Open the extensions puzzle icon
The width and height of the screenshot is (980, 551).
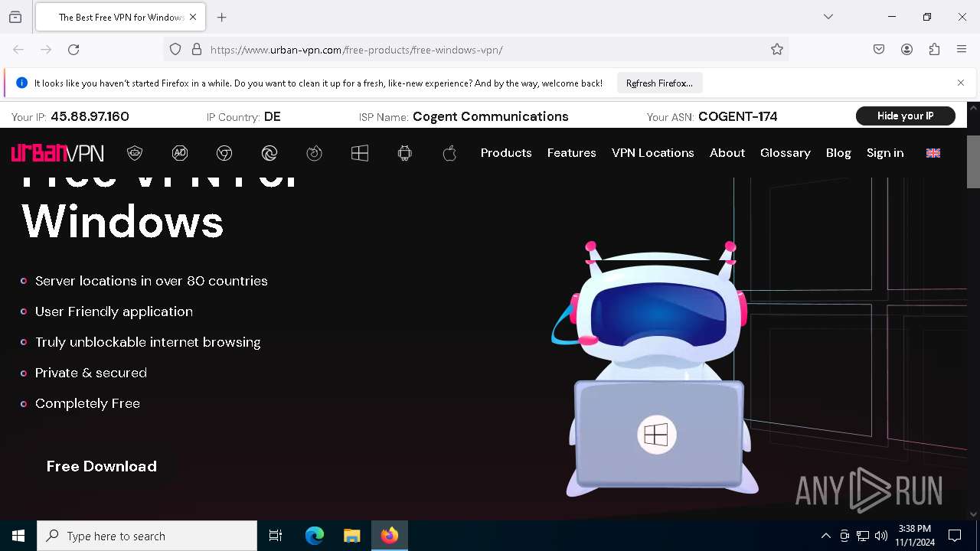(x=934, y=50)
